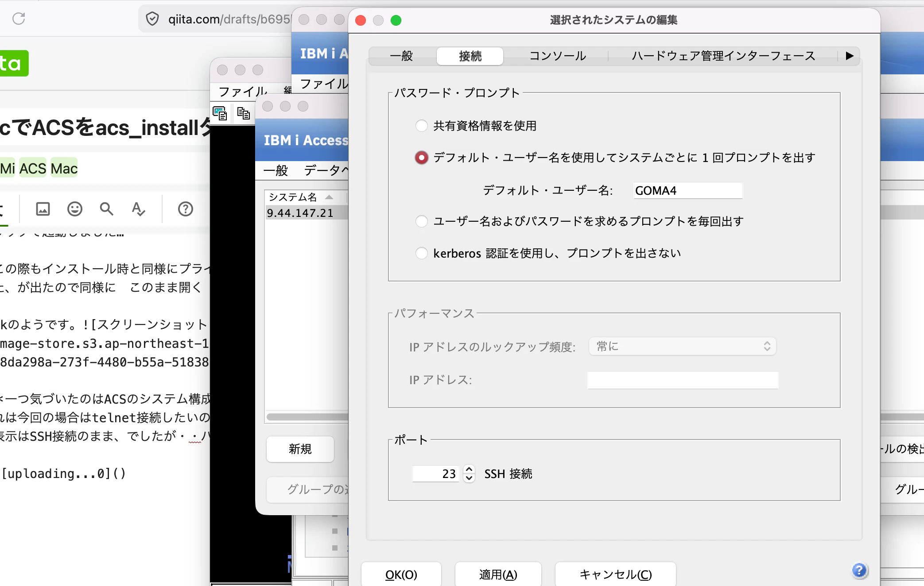Screen dimensions: 924x586
Task: Click default user name field GOMA4
Action: (x=688, y=191)
